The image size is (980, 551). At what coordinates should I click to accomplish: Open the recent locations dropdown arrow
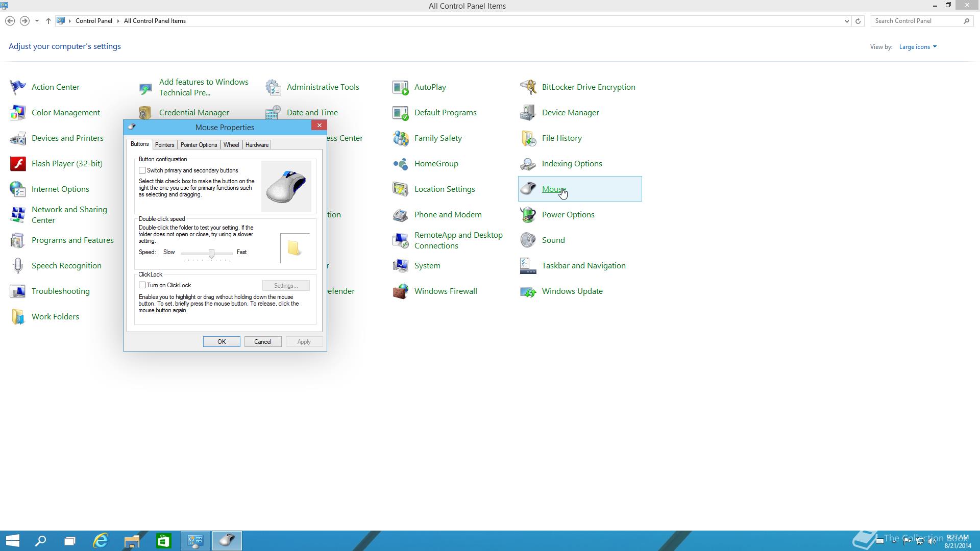(x=37, y=21)
